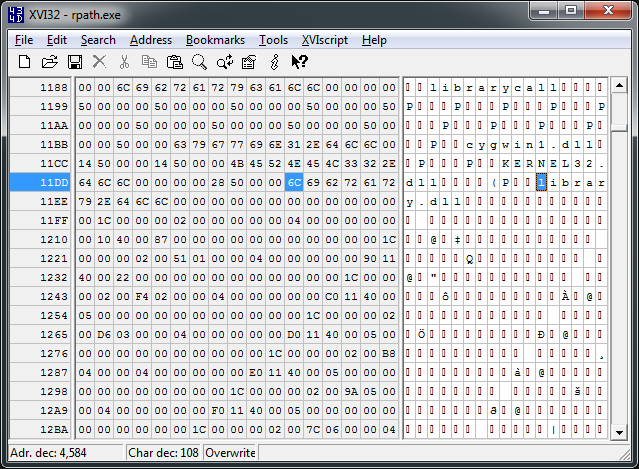Click hex byte F0 in row 12A9
The image size is (639, 469).
click(218, 410)
